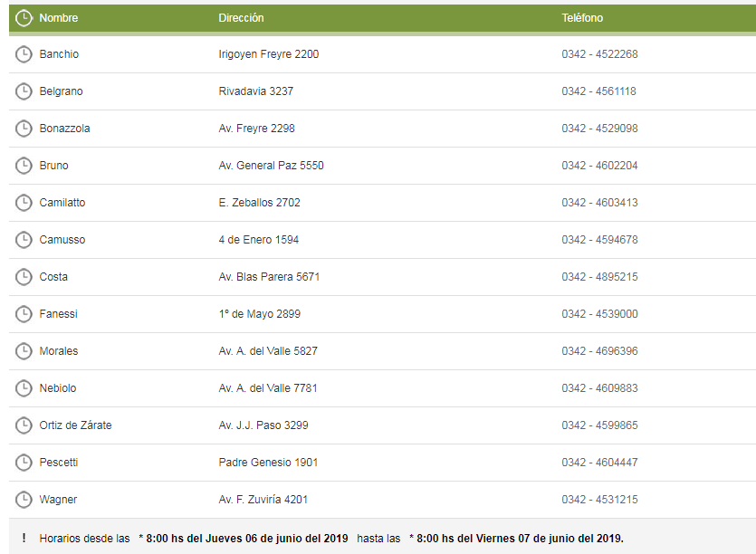Click the clock icon for Morales
This screenshot has height=554, width=756.
(x=24, y=351)
